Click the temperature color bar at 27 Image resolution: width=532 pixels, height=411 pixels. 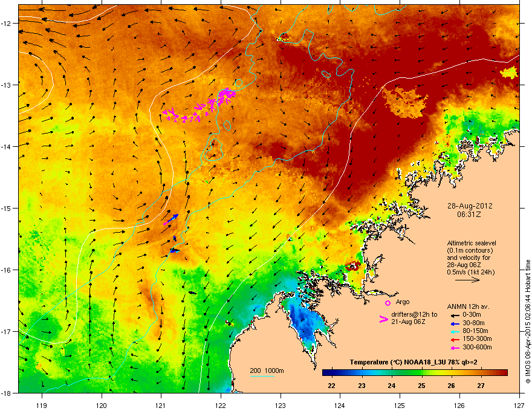481,373
